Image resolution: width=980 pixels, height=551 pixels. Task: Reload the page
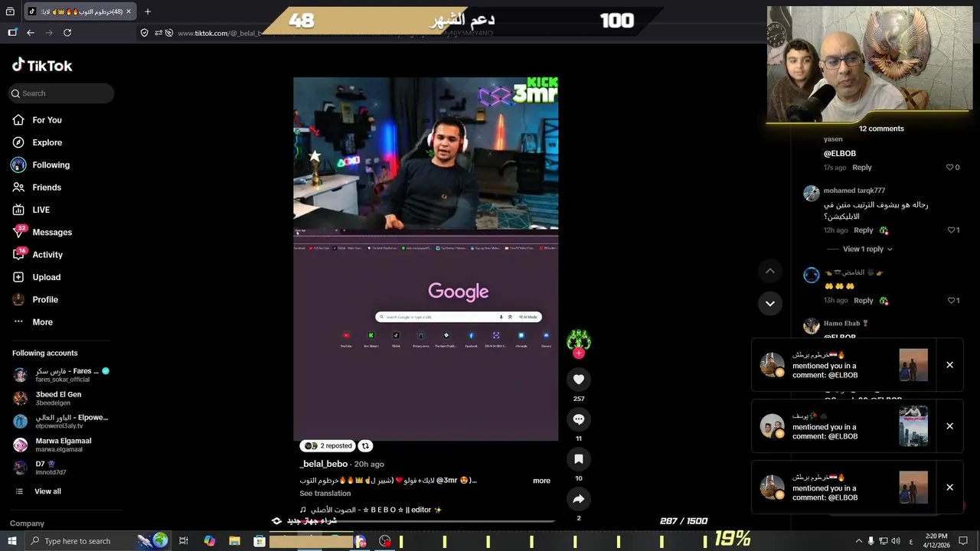[x=67, y=33]
